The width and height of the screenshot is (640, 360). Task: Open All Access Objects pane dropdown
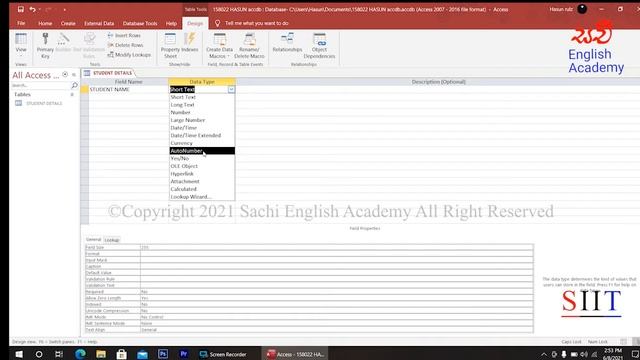pyautogui.click(x=65, y=75)
